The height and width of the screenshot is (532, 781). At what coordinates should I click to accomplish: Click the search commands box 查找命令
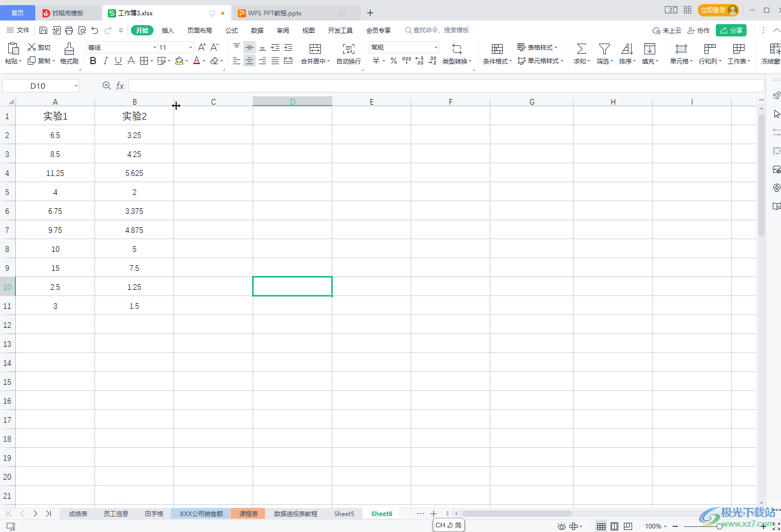(437, 30)
